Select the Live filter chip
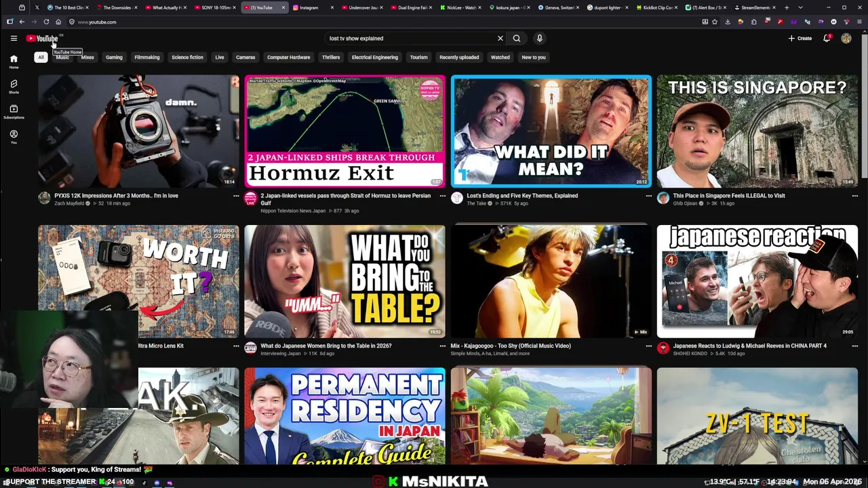This screenshot has width=868, height=488. [220, 58]
